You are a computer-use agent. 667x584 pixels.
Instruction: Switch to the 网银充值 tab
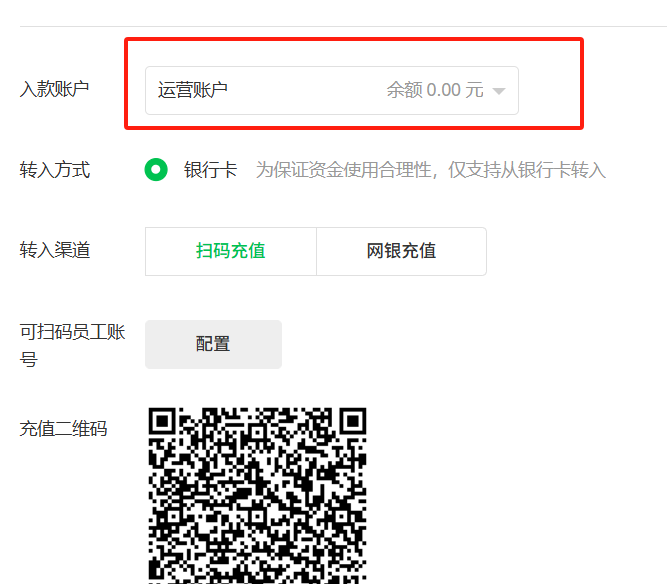[402, 251]
